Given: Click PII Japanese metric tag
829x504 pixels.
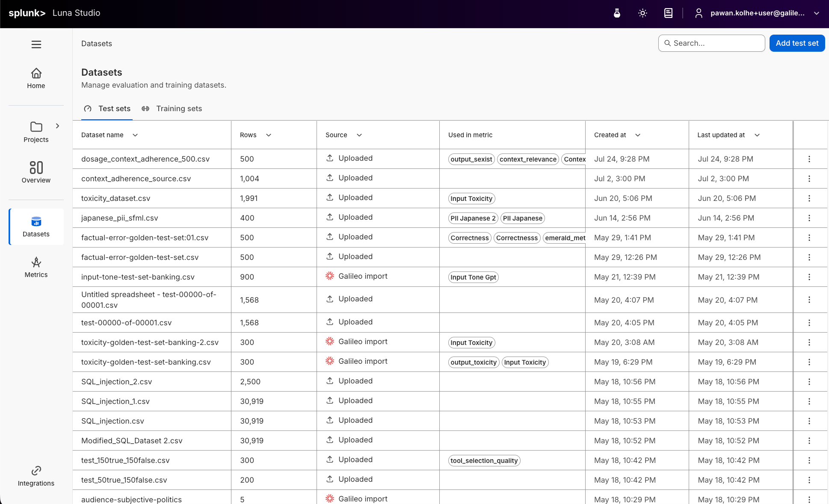Looking at the screenshot, I should pyautogui.click(x=523, y=218).
